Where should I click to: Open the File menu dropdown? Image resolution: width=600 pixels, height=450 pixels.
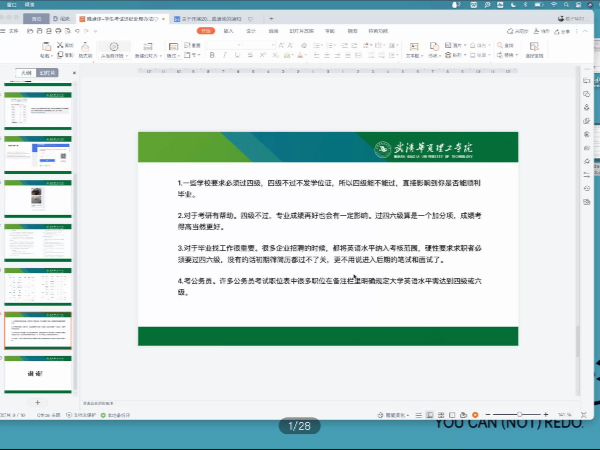point(14,31)
